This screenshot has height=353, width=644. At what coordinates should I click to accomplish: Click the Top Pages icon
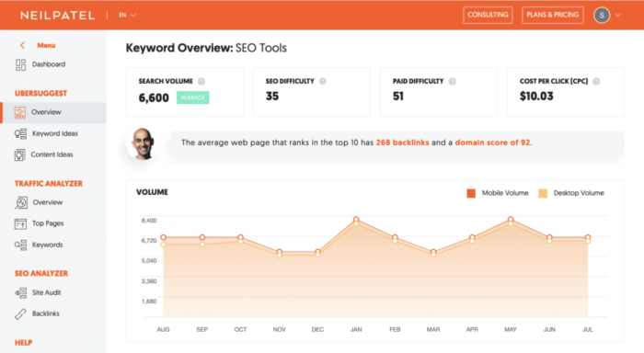coord(20,223)
